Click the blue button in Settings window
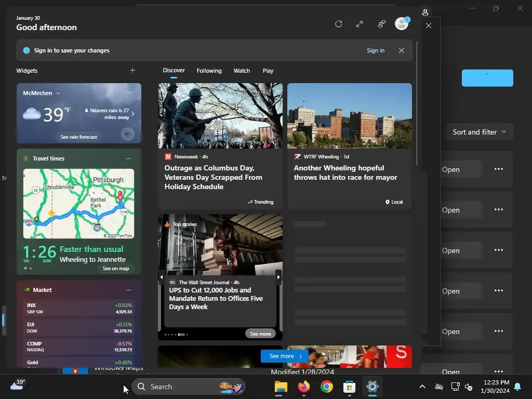This screenshot has width=532, height=399. 487,78
